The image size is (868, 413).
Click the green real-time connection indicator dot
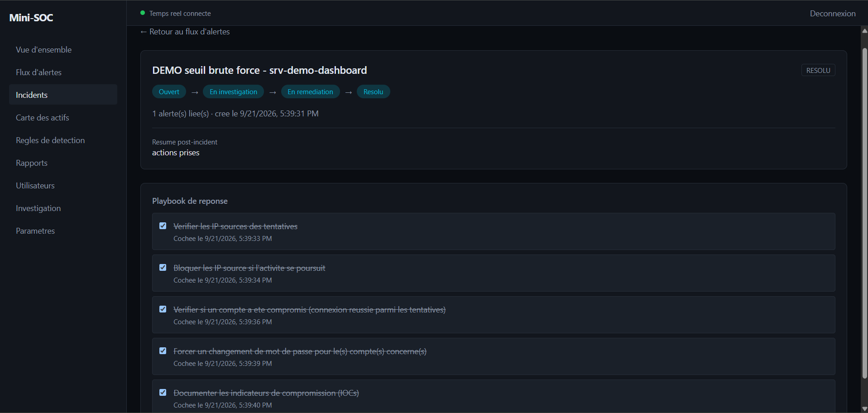coord(143,13)
